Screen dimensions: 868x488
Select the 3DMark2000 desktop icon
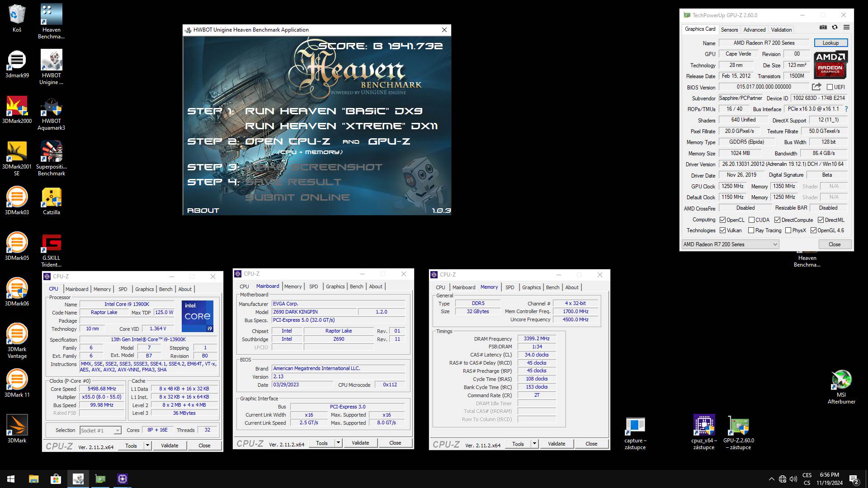click(x=17, y=110)
